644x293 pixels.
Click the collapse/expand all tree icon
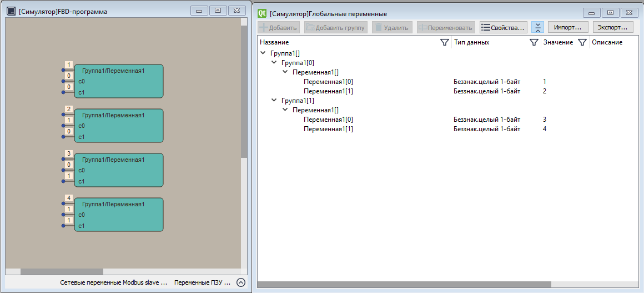pyautogui.click(x=537, y=27)
